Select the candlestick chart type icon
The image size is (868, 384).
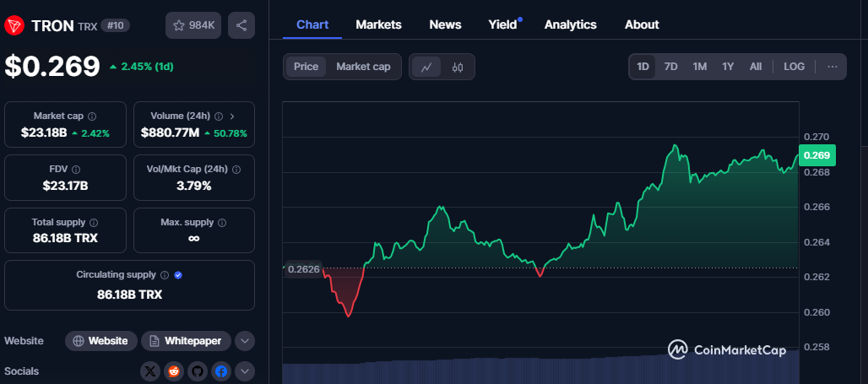click(458, 68)
